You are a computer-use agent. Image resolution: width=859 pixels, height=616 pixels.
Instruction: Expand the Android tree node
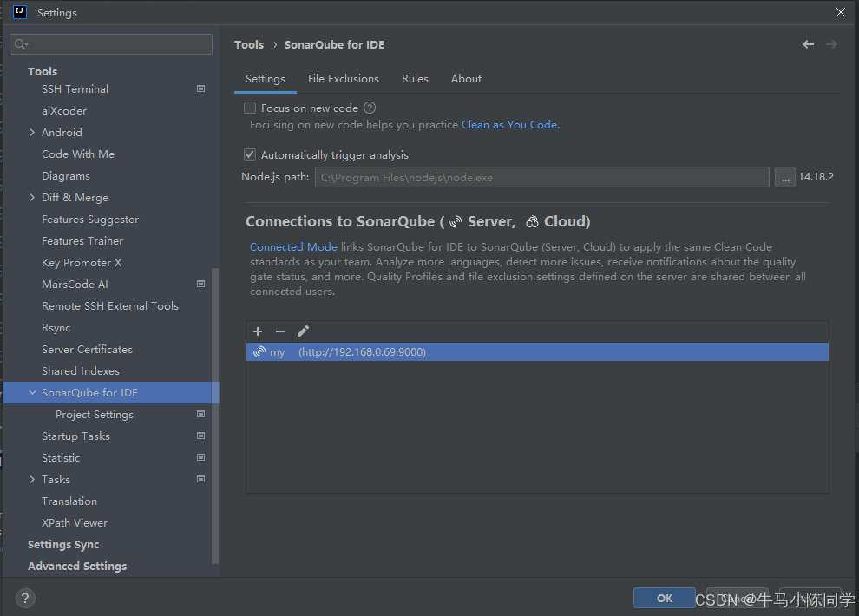tap(32, 133)
